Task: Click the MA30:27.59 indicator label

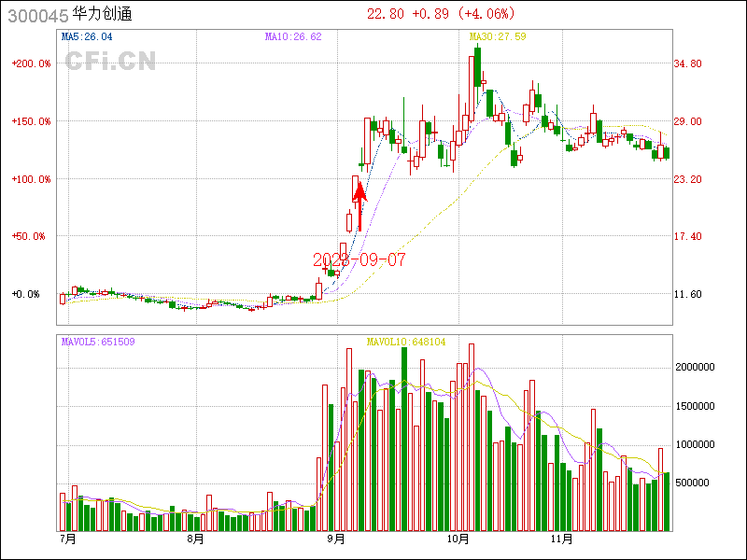Action: (498, 36)
